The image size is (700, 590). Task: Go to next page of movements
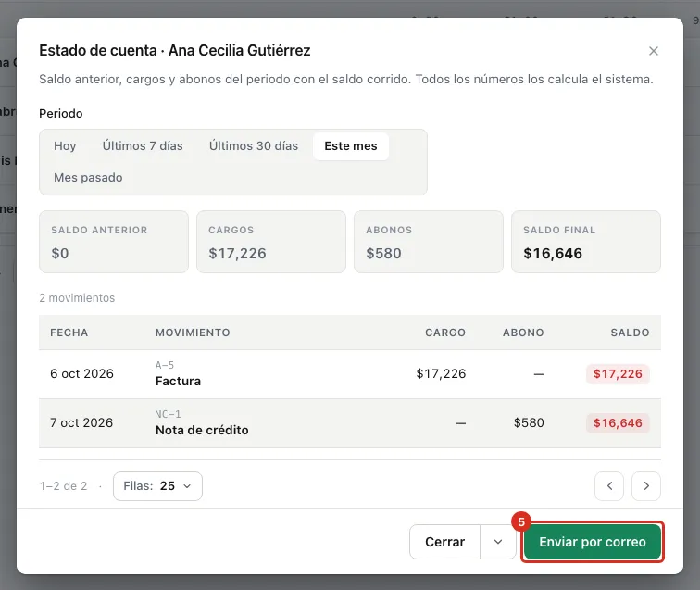pyautogui.click(x=646, y=486)
